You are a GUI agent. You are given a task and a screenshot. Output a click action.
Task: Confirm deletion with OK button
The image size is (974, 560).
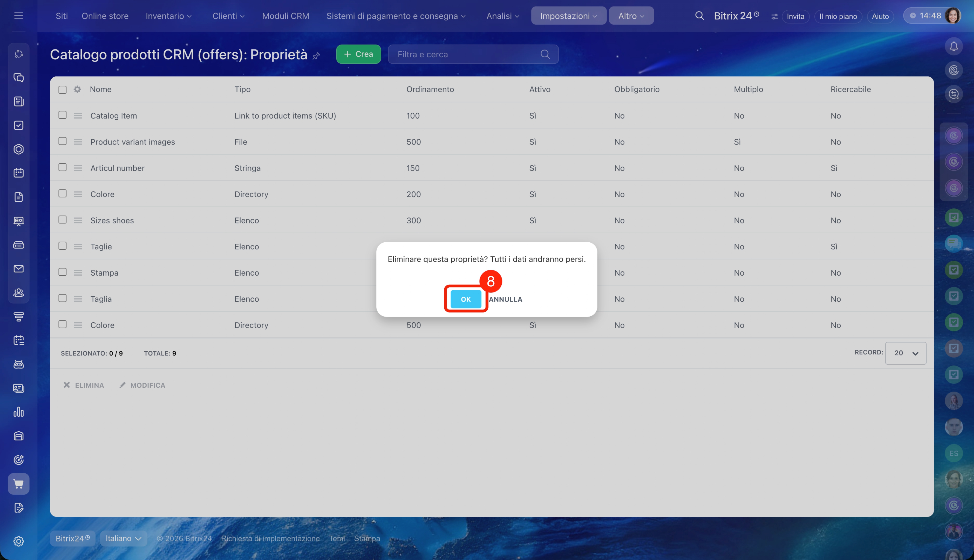[x=466, y=299]
